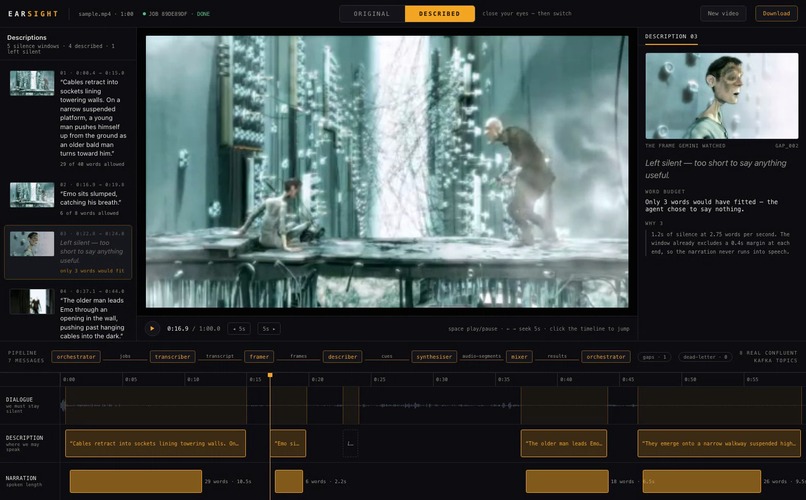Select the DESCRIBED audio tab
The width and height of the screenshot is (806, 500).
439,14
